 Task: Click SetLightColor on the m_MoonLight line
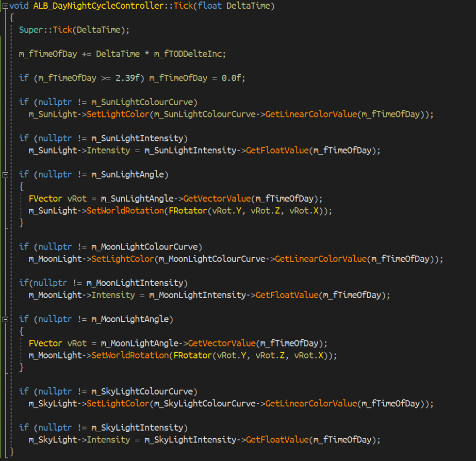click(123, 259)
